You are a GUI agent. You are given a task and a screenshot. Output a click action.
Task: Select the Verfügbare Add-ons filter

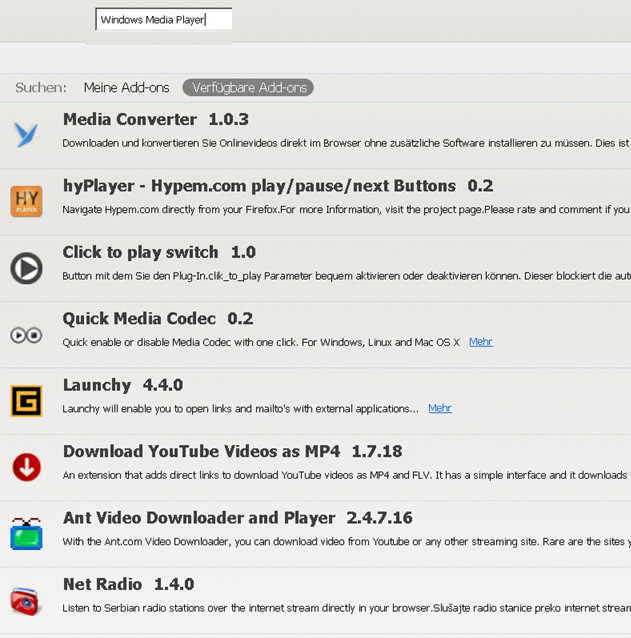[x=248, y=87]
